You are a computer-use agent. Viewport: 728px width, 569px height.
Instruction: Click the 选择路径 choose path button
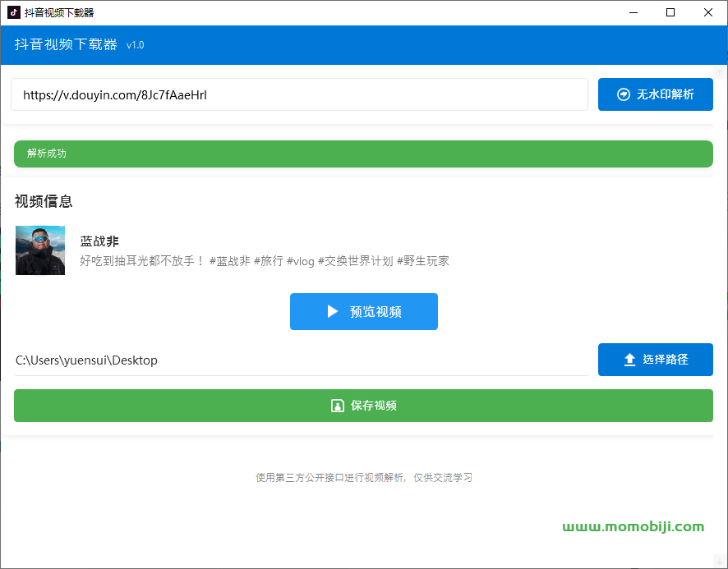tap(655, 360)
